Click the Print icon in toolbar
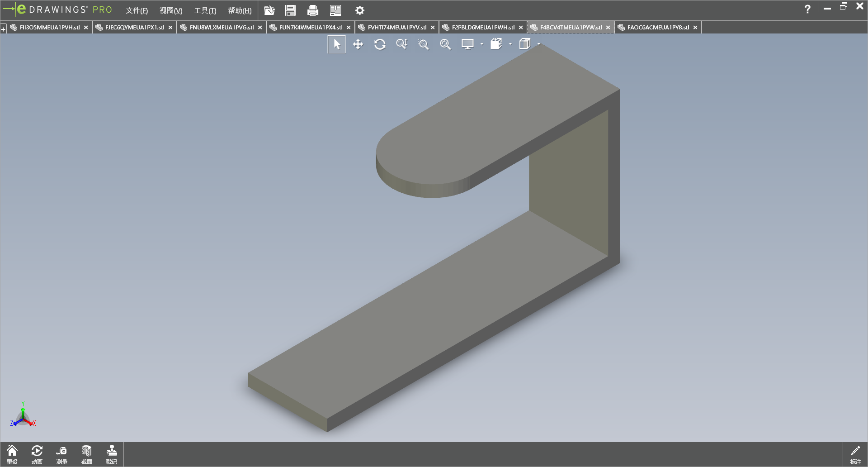Image resolution: width=868 pixels, height=467 pixels. click(312, 10)
